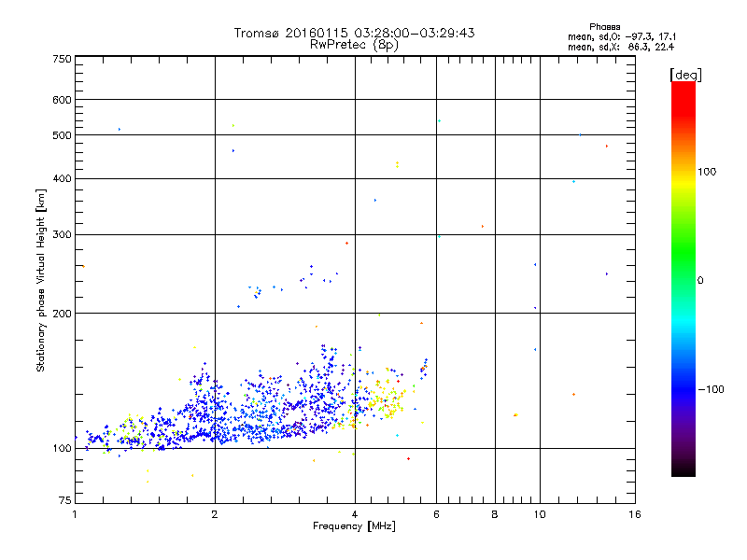Click the 'Stationary phase Virtual Height [km]' axis title

[41, 280]
